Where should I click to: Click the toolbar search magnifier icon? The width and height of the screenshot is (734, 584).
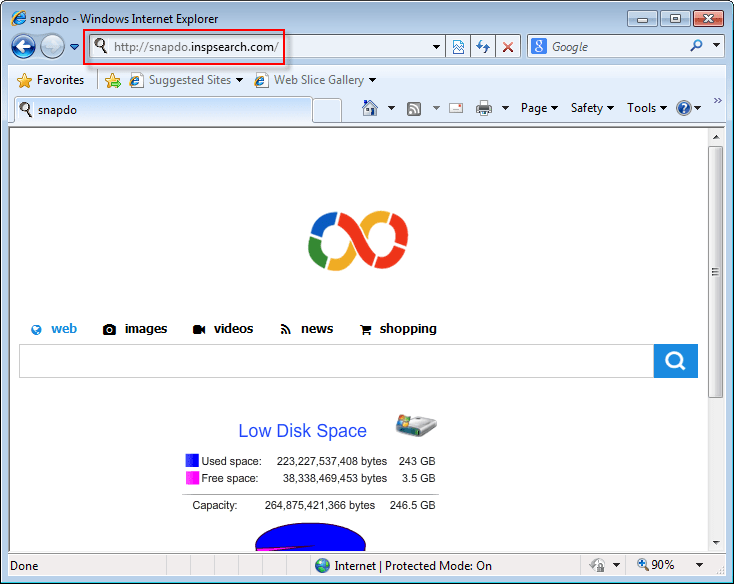696,46
